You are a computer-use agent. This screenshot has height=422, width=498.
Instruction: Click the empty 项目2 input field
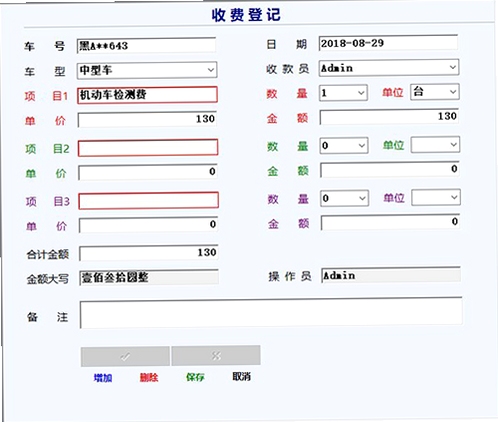(148, 148)
